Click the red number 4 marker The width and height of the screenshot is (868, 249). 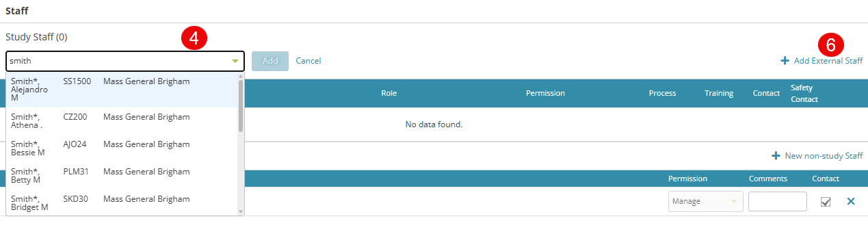tap(194, 38)
